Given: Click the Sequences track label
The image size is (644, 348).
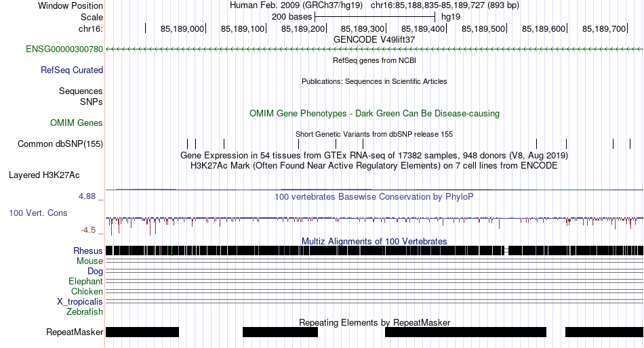Looking at the screenshot, I should [81, 91].
